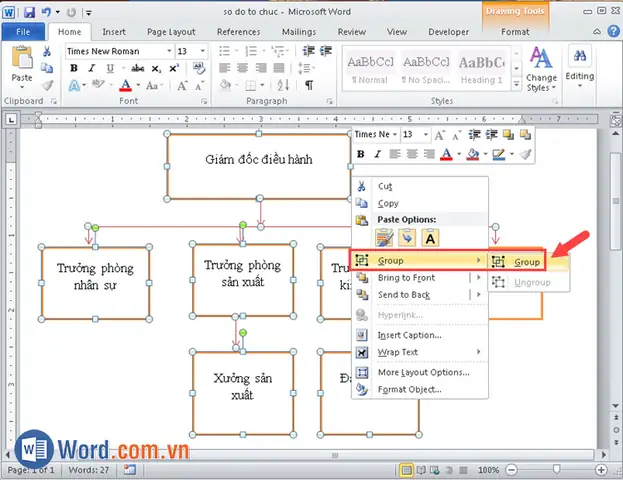
Task: Click Bring Forward icon in mini toolbar
Action: coord(508,135)
